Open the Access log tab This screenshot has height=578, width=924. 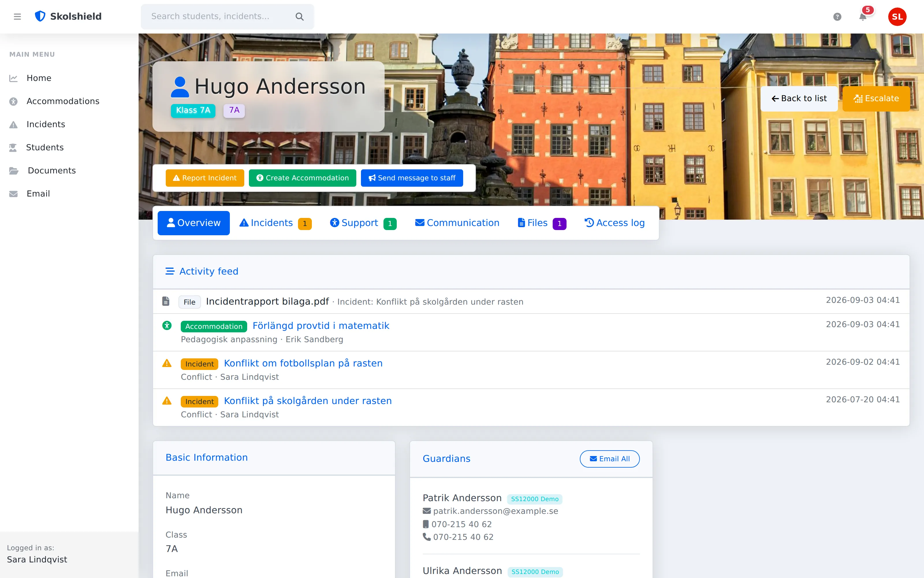pyautogui.click(x=615, y=223)
